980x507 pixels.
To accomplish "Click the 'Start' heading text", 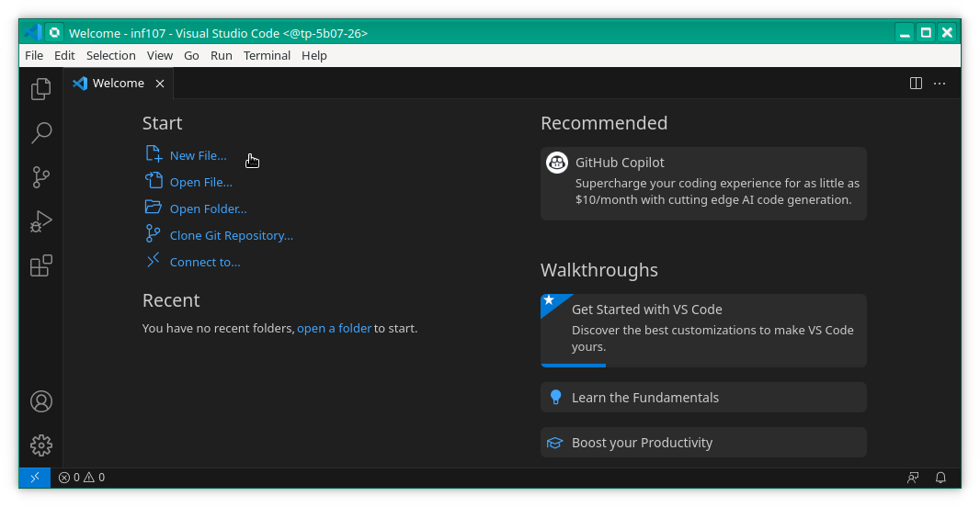I will (162, 123).
